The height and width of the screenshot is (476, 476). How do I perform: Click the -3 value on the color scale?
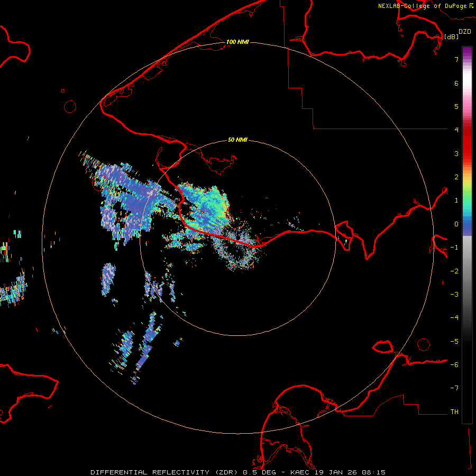[454, 295]
